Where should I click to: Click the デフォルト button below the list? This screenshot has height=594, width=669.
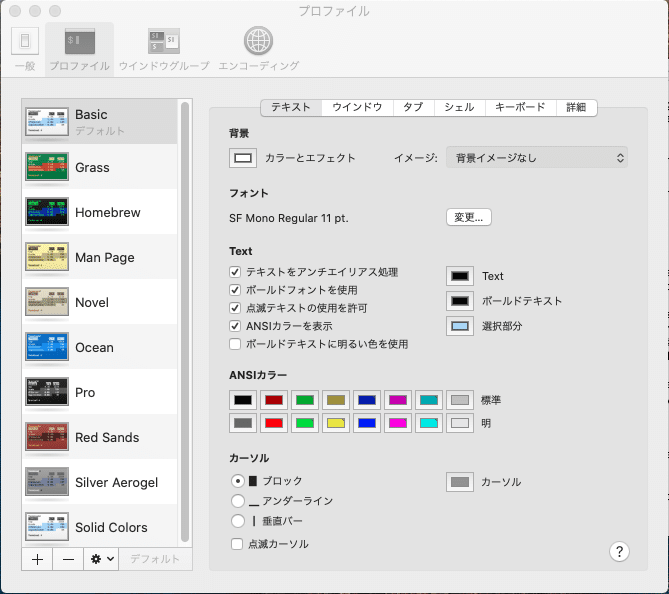155,559
